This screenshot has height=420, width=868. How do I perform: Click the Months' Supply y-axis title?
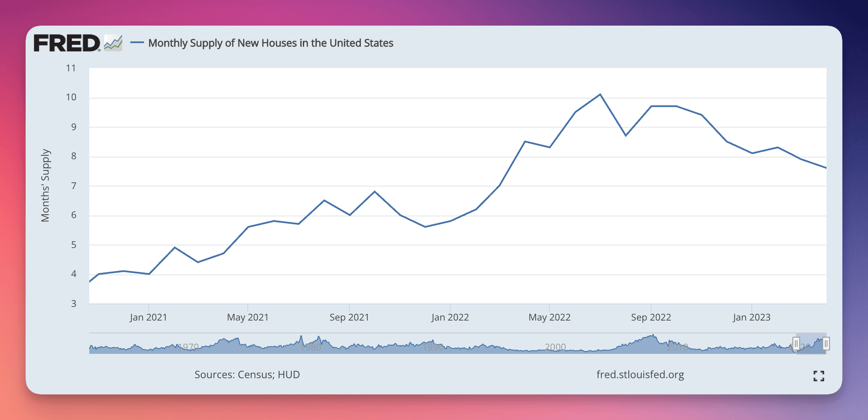point(45,185)
